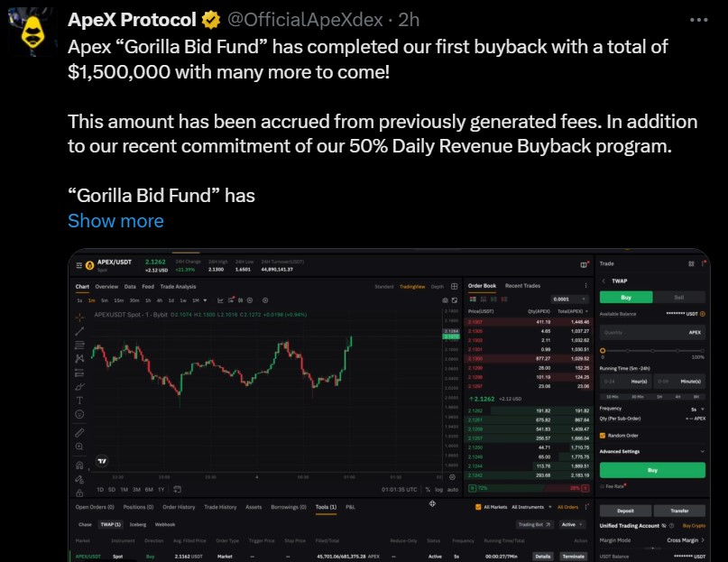Image resolution: width=728 pixels, height=562 pixels.
Task: Click the chart layout icon above Order Book
Action: (585, 264)
